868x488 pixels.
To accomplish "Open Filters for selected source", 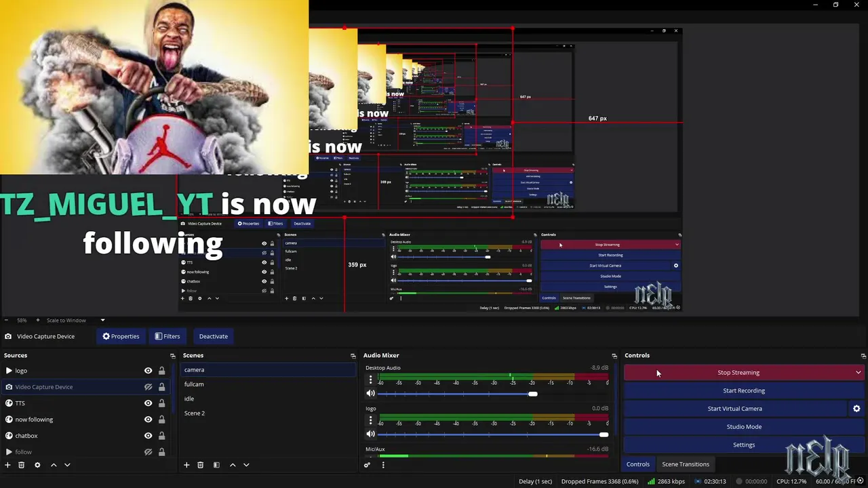I will (167, 336).
